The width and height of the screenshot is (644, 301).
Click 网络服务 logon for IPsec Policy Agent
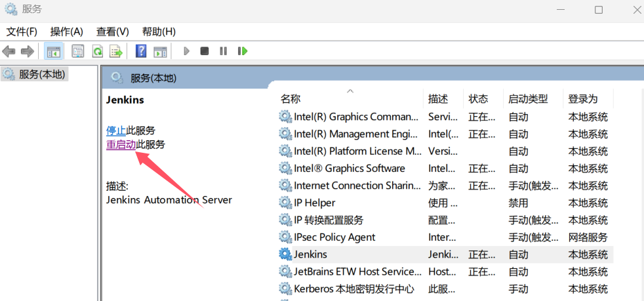[x=588, y=237]
